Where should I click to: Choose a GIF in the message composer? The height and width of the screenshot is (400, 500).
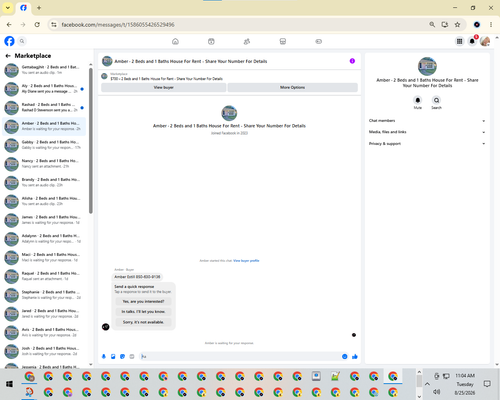132,357
